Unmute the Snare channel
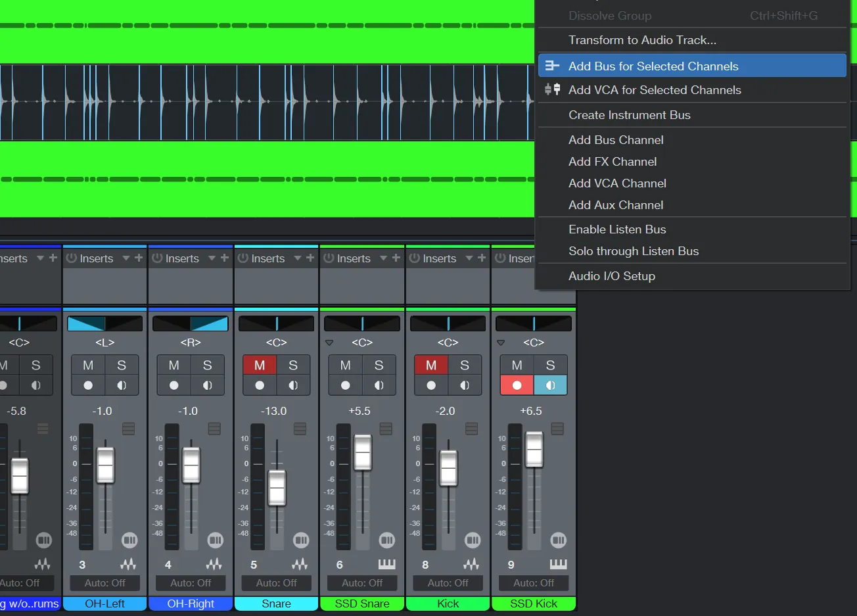Image resolution: width=857 pixels, height=616 pixels. tap(260, 365)
